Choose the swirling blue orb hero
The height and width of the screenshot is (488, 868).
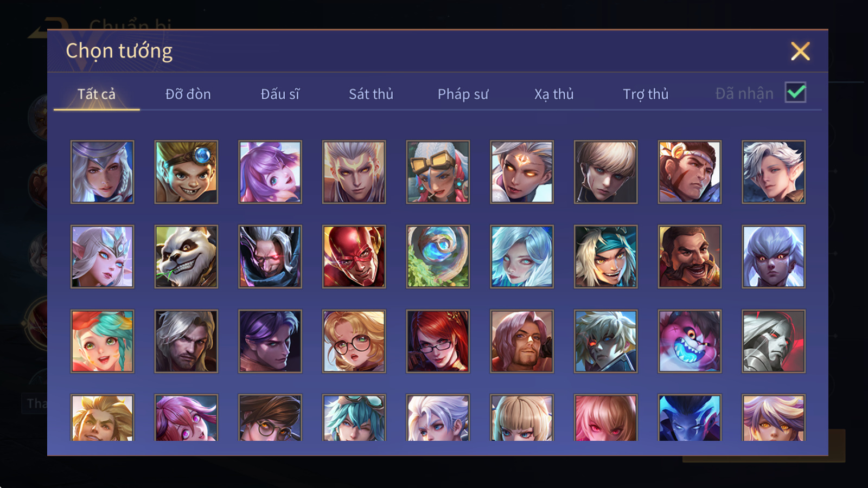click(438, 256)
